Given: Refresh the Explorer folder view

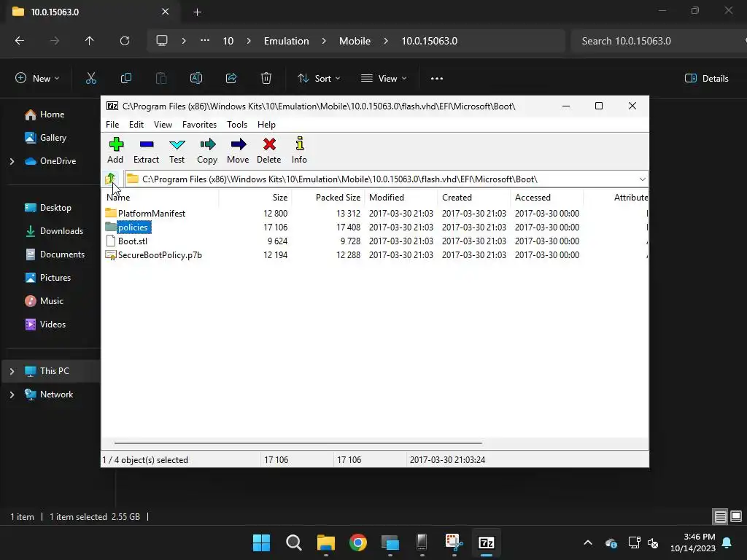Looking at the screenshot, I should 125,41.
